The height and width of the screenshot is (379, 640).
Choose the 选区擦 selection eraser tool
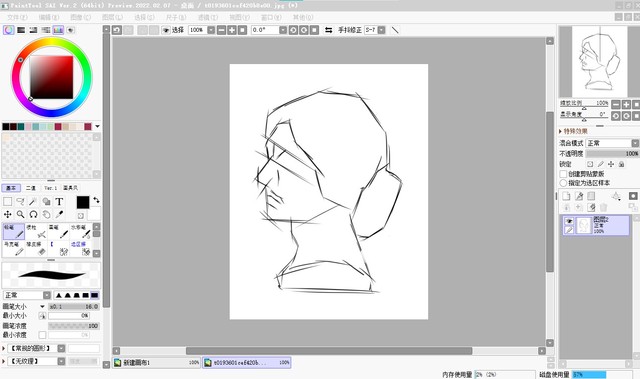click(x=81, y=248)
